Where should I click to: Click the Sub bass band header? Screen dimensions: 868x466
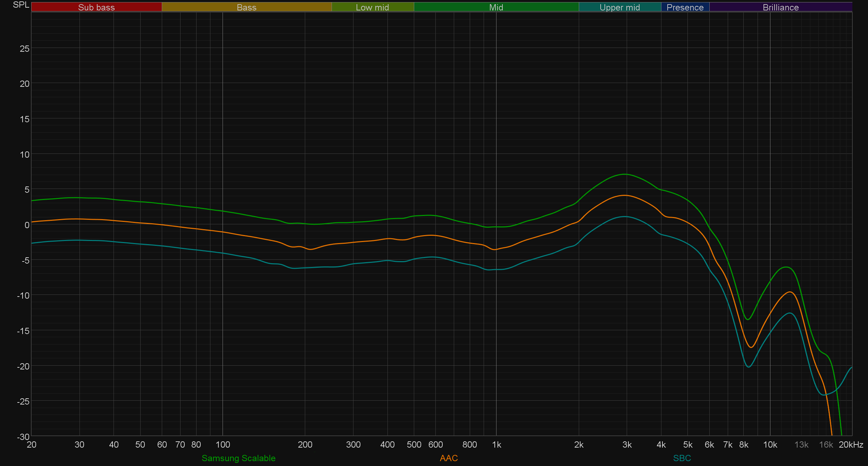point(97,7)
